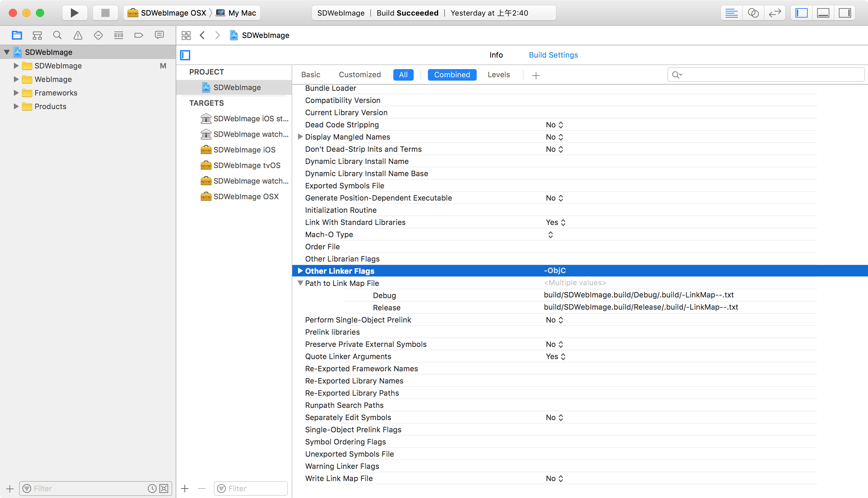
Task: Show All build settings
Action: coord(403,75)
